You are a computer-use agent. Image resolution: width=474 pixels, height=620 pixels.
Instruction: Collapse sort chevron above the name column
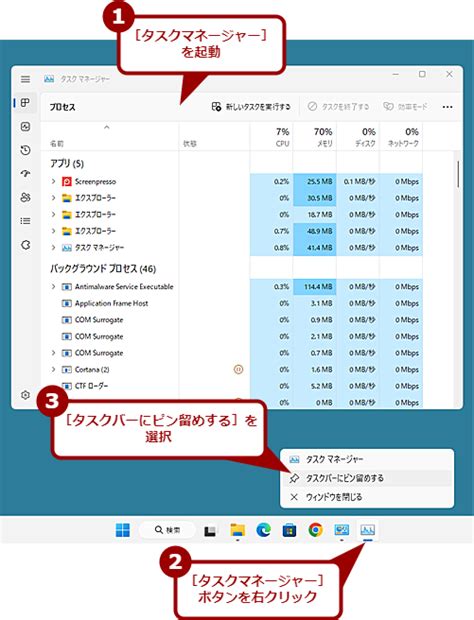click(106, 127)
